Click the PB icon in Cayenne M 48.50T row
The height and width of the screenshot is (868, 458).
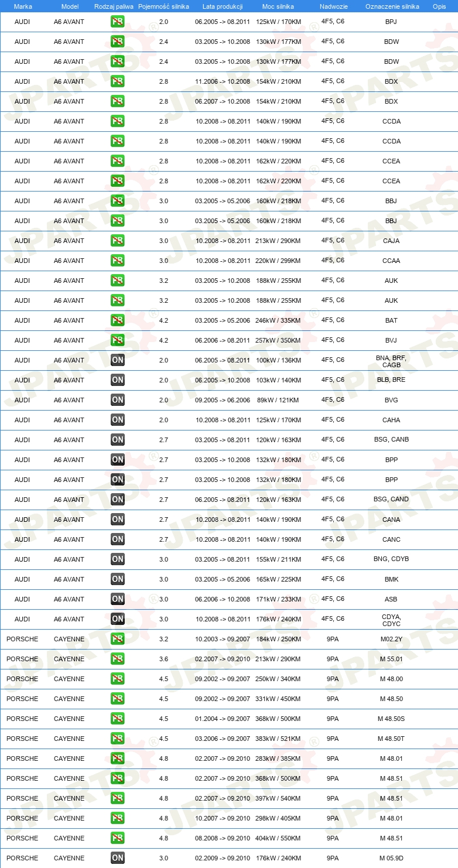pyautogui.click(x=118, y=739)
